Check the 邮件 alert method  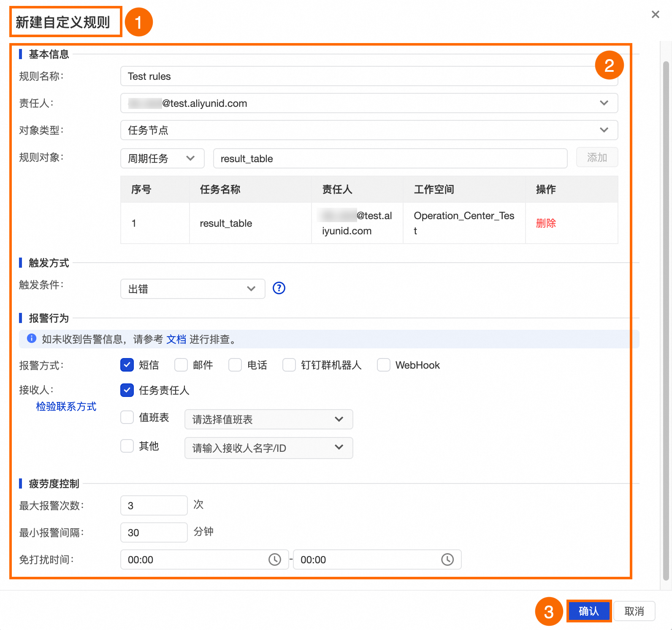point(181,365)
